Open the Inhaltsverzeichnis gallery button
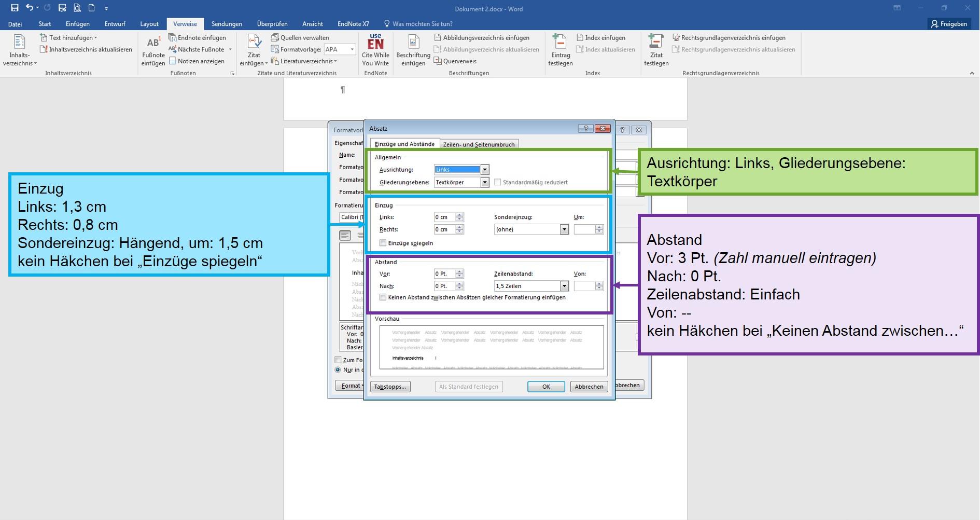 (x=20, y=50)
